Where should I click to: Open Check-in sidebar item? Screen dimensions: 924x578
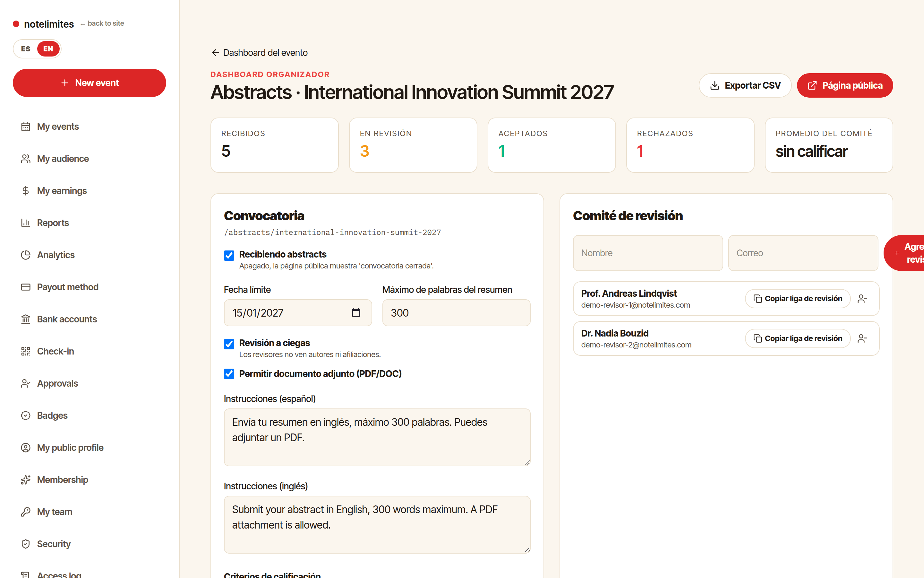click(x=56, y=351)
